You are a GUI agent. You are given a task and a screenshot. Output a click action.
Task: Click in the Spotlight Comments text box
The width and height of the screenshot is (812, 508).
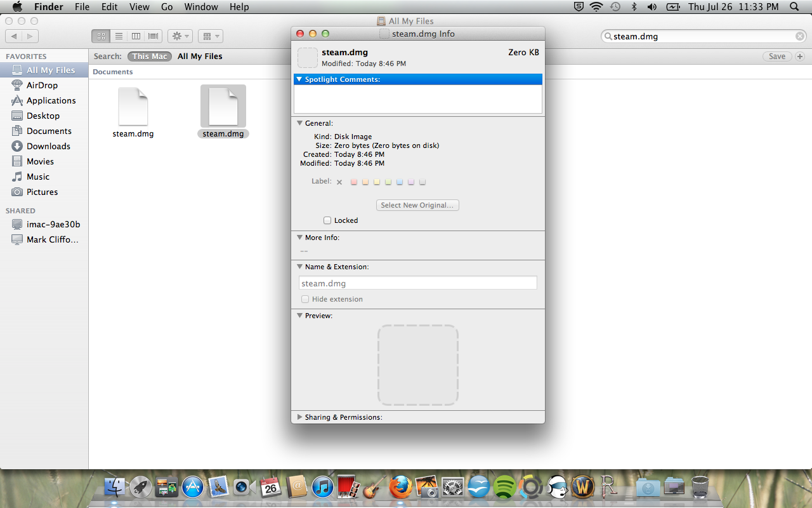[x=418, y=99]
